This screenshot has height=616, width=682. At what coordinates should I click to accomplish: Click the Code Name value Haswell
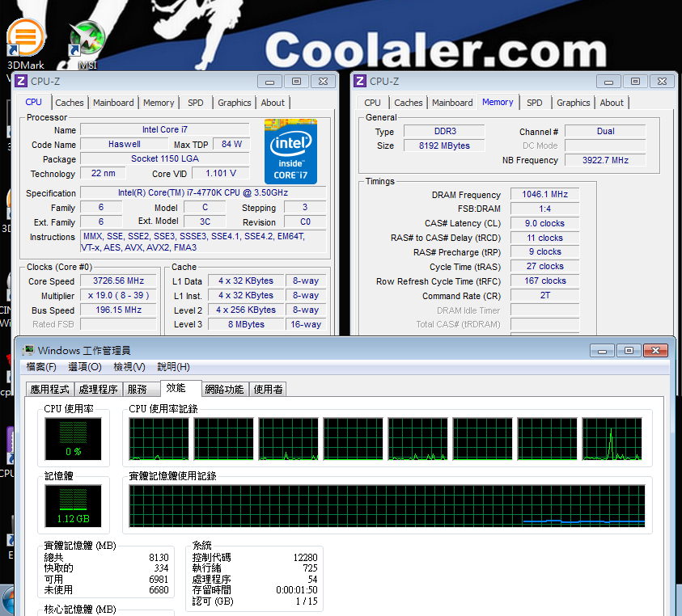click(x=125, y=145)
